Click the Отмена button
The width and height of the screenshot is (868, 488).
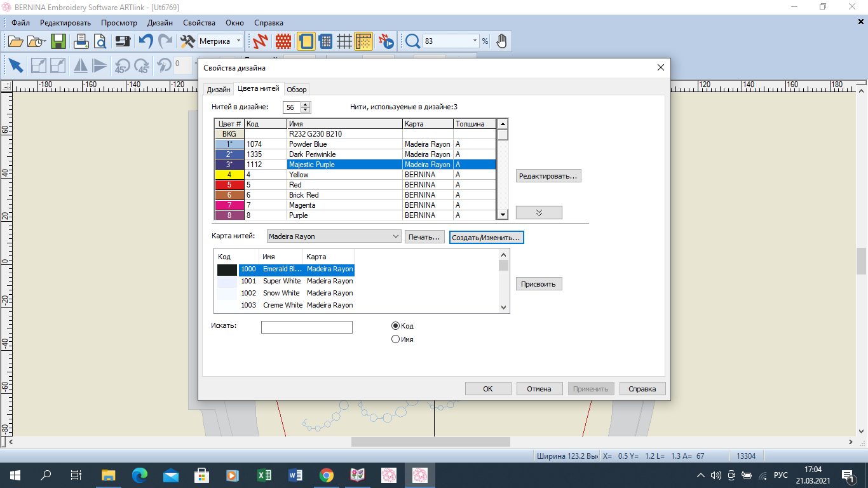539,389
